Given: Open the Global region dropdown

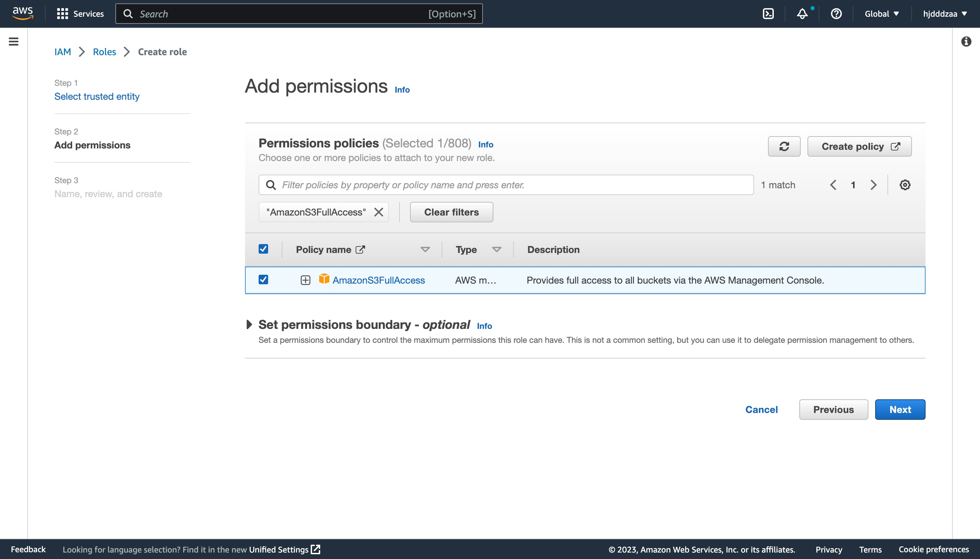Looking at the screenshot, I should pyautogui.click(x=882, y=14).
